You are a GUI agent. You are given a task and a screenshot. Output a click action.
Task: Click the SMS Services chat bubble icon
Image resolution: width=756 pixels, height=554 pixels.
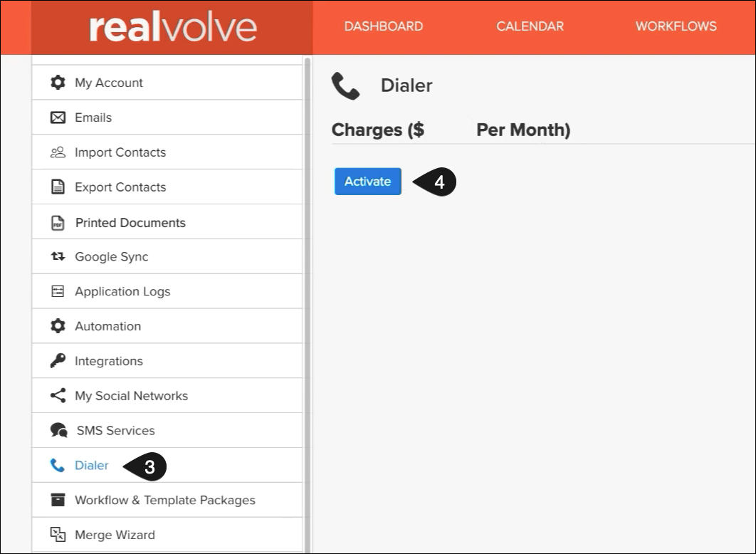coord(58,431)
